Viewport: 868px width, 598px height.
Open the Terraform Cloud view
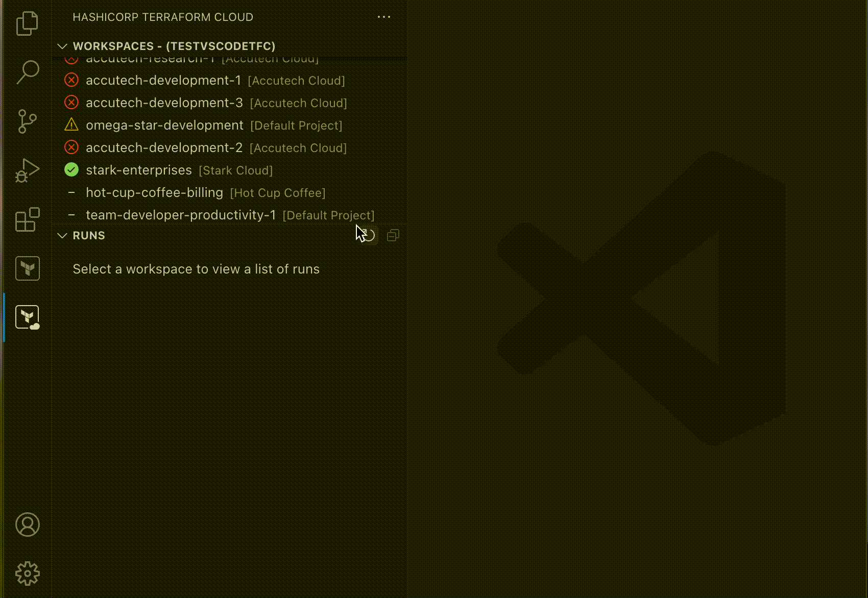pyautogui.click(x=27, y=317)
